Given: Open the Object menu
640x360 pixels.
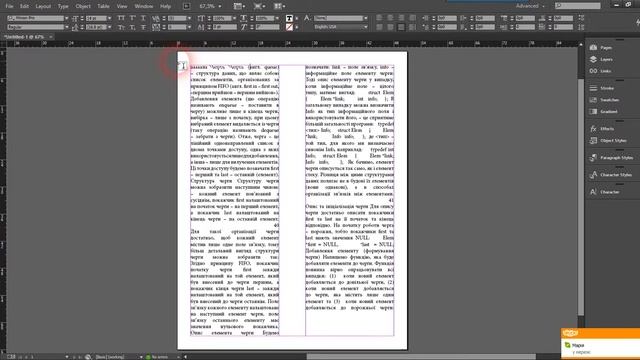Looking at the screenshot, I should 83,6.
